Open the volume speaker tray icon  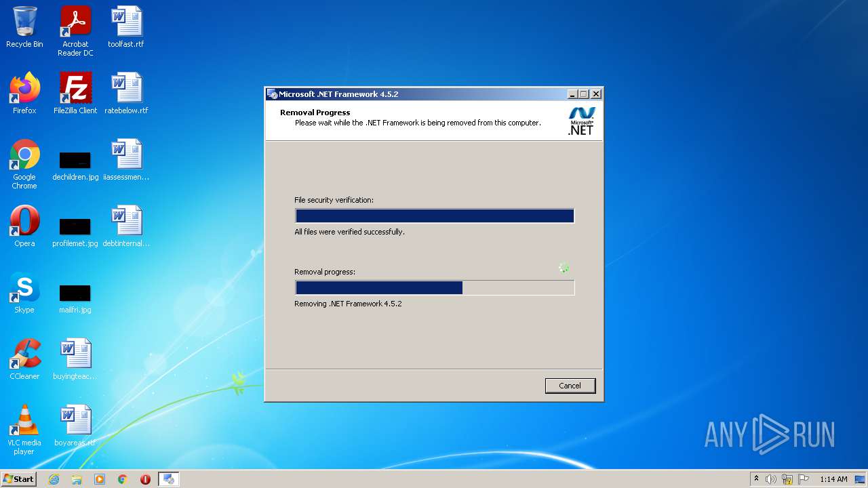tap(771, 479)
